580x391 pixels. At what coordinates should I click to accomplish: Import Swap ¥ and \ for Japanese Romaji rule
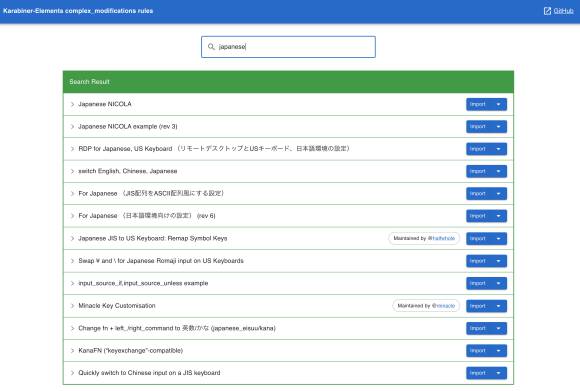[x=478, y=261]
